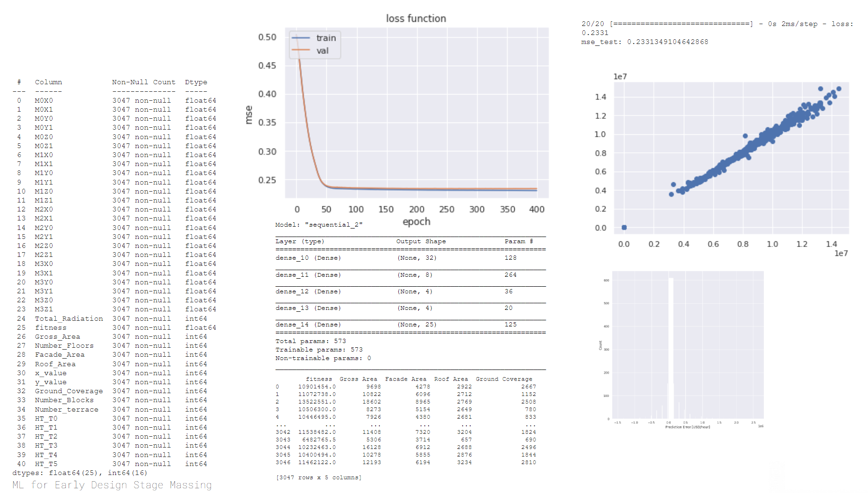Click the Ground Coverage column header
This screenshot has height=493, width=868.
click(x=504, y=379)
